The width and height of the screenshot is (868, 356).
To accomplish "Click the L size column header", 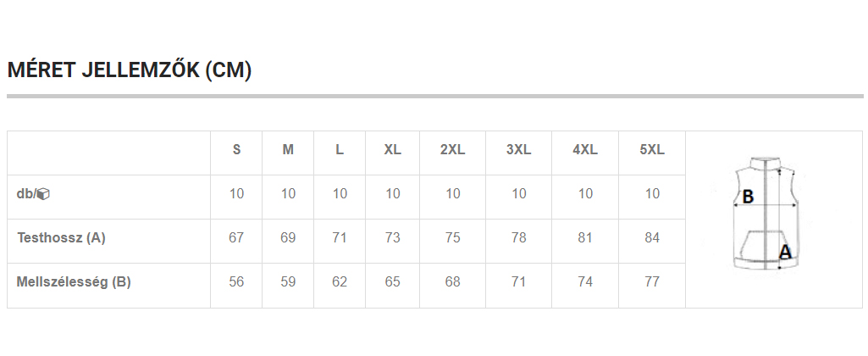I will (340, 150).
